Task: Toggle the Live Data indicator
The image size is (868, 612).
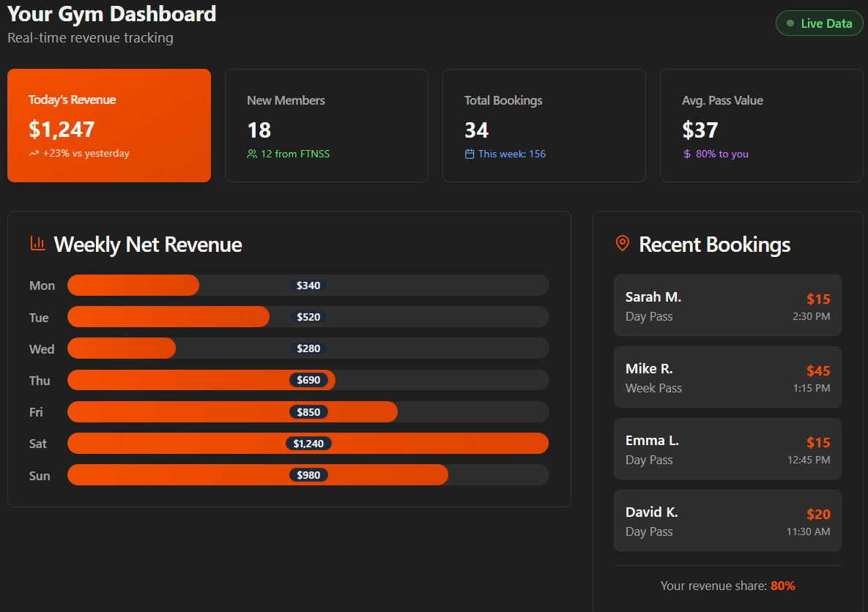Action: coord(819,23)
